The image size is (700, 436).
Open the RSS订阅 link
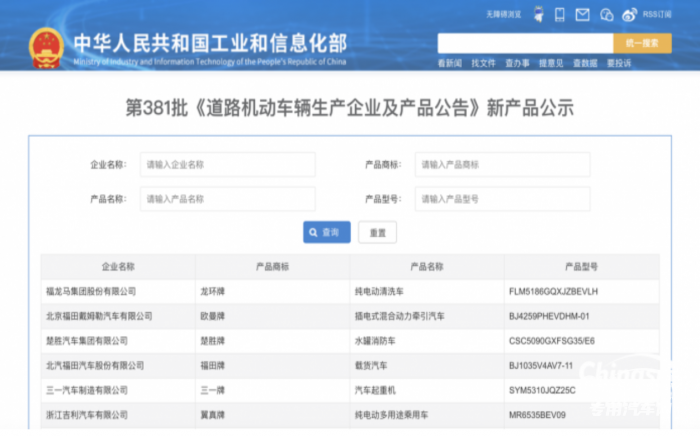point(657,15)
